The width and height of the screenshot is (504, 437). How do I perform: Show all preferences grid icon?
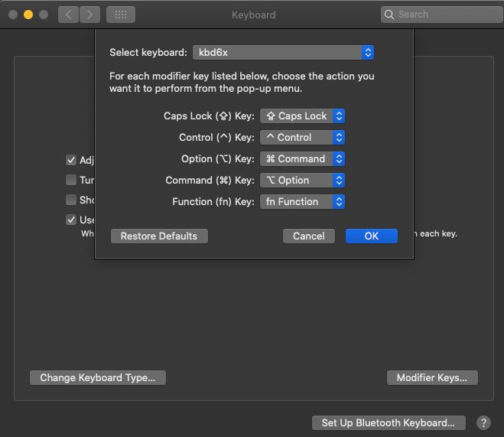pos(121,15)
